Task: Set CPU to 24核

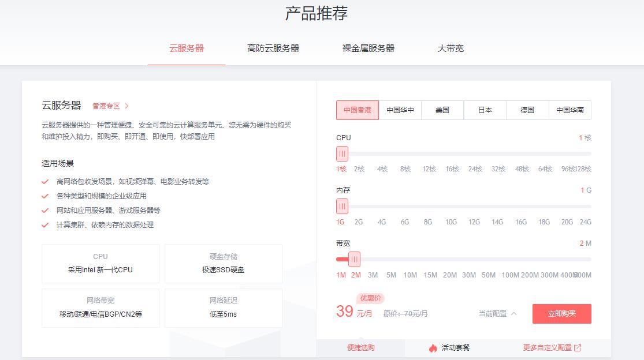Action: (475, 169)
